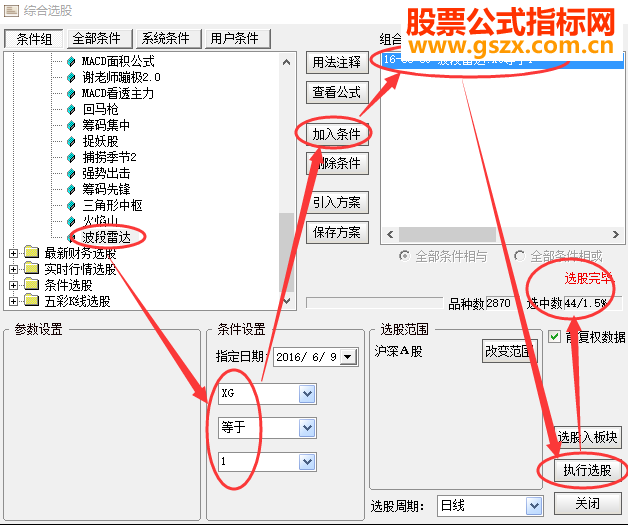Click the 加入条件 button
Image resolution: width=628 pixels, height=525 pixels.
pos(337,134)
